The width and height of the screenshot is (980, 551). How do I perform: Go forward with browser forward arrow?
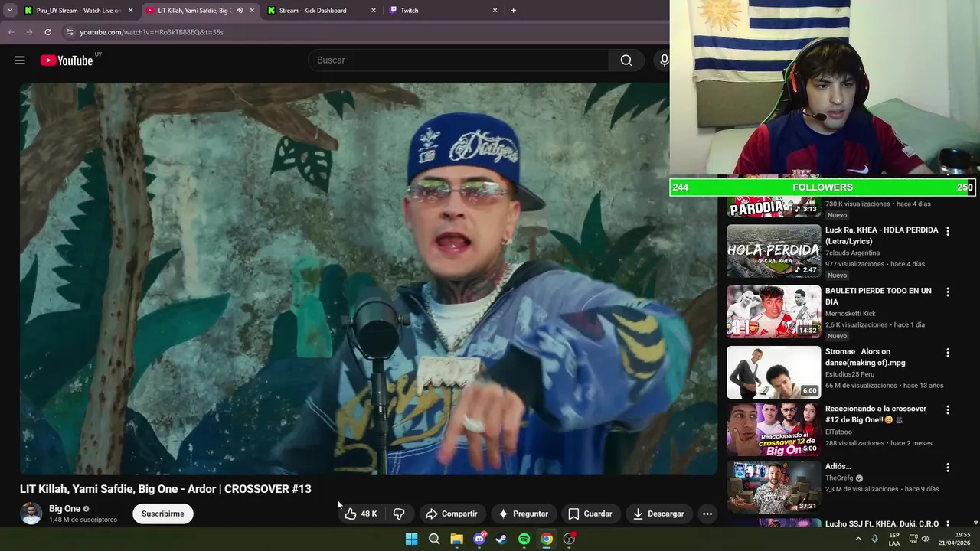(29, 32)
